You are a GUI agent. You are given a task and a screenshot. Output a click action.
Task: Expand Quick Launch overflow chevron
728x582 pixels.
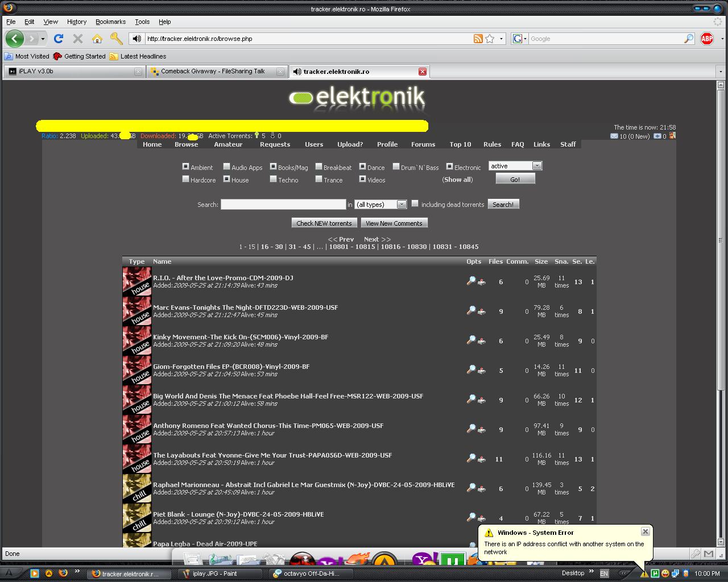click(x=77, y=572)
